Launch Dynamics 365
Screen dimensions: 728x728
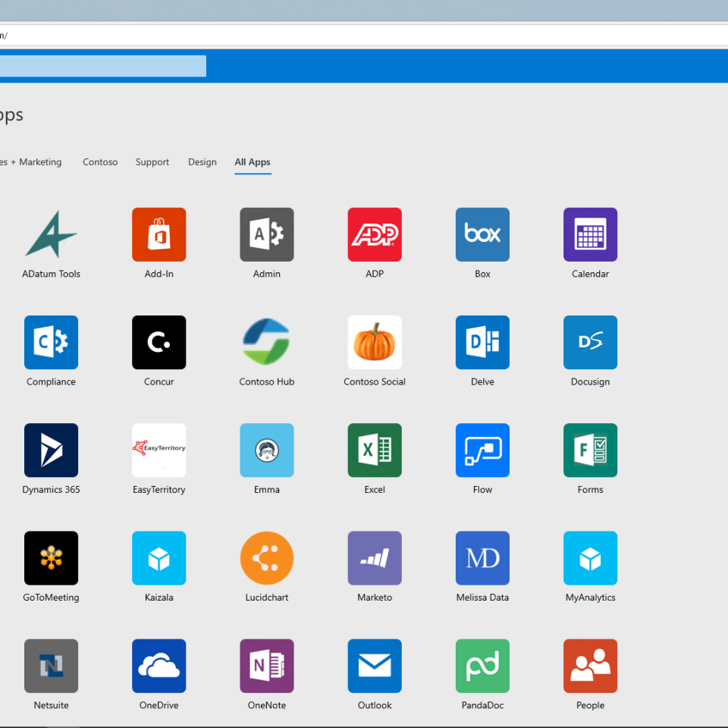click(51, 450)
